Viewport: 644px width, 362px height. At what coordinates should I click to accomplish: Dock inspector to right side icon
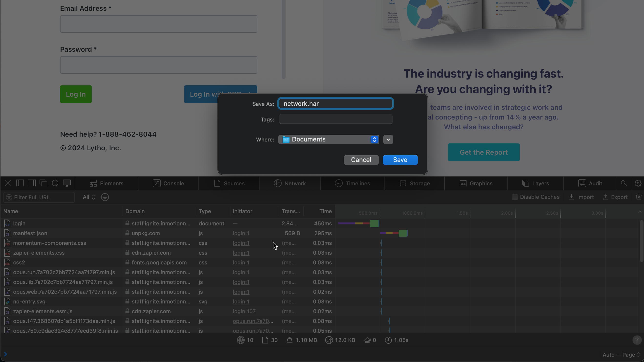pyautogui.click(x=31, y=183)
